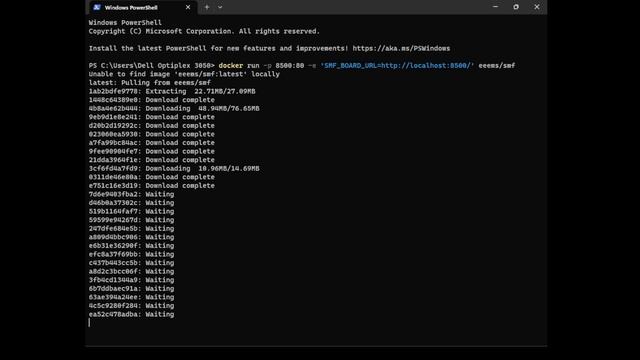Click the Copyright Microsoft Corporation line

(204, 31)
